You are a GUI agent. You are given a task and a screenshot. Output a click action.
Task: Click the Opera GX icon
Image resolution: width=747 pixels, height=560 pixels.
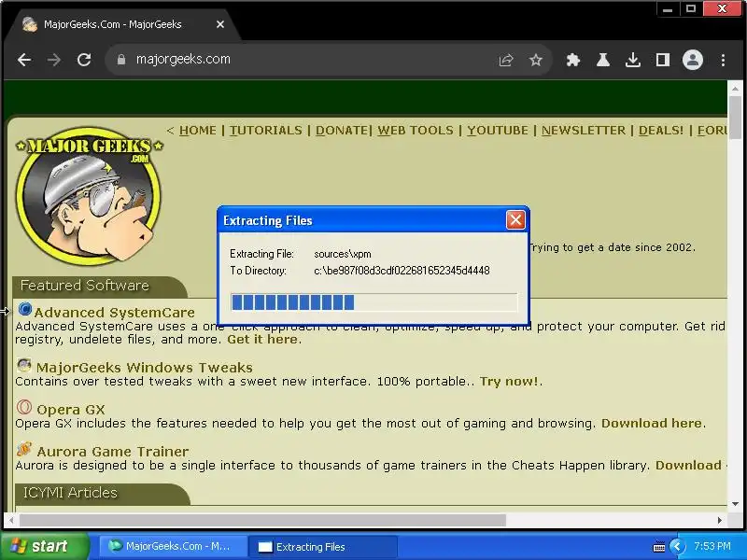click(24, 407)
